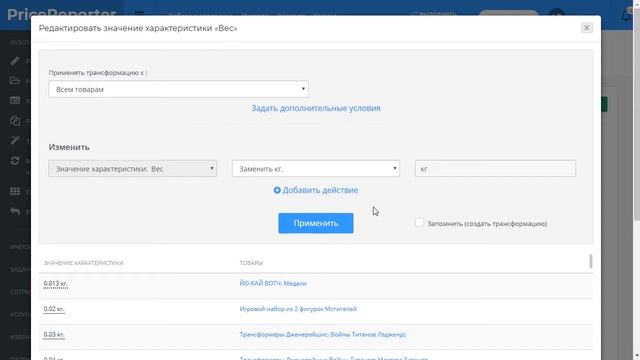Click the 'Товары' column header
Image resolution: width=640 pixels, height=360 pixels.
251,263
